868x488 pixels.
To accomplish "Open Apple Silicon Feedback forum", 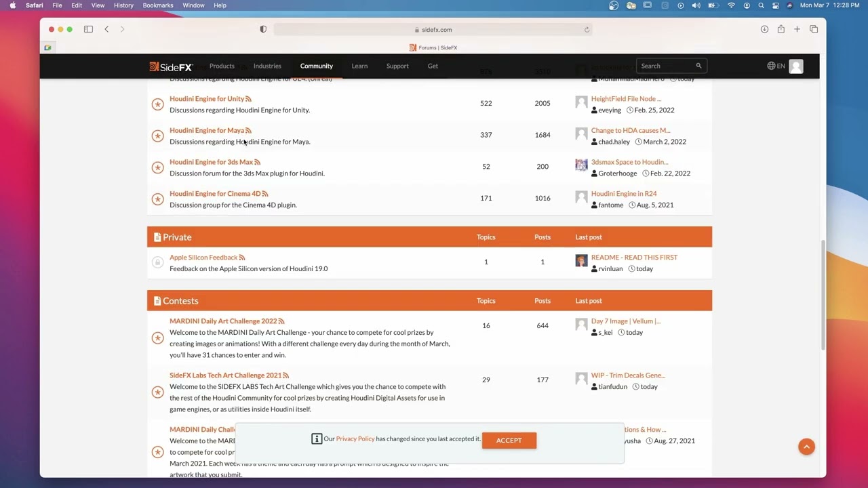I will point(203,258).
